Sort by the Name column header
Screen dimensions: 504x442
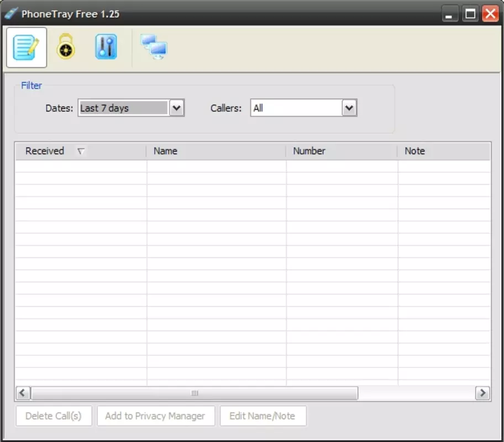pyautogui.click(x=216, y=151)
